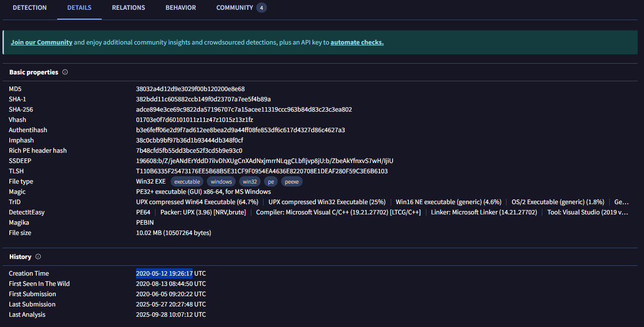Screen dimensions: 644x327
Task: Go to the COMMUNITY tab
Action: click(235, 8)
